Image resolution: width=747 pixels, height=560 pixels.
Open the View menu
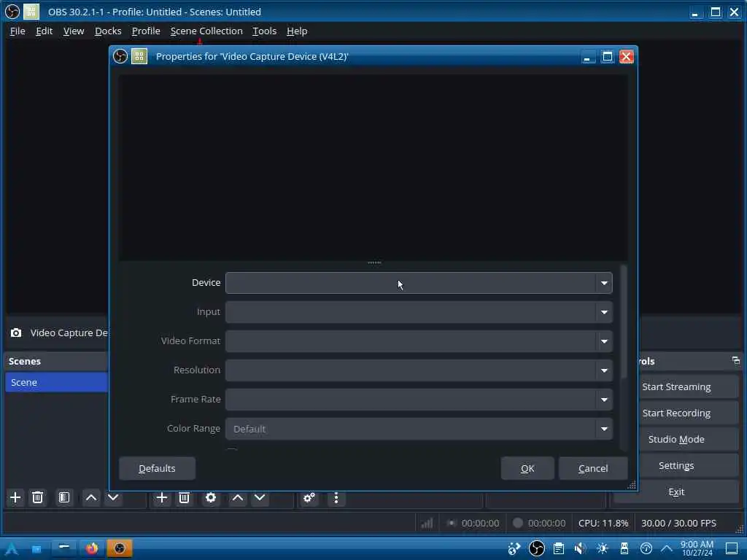(x=74, y=31)
